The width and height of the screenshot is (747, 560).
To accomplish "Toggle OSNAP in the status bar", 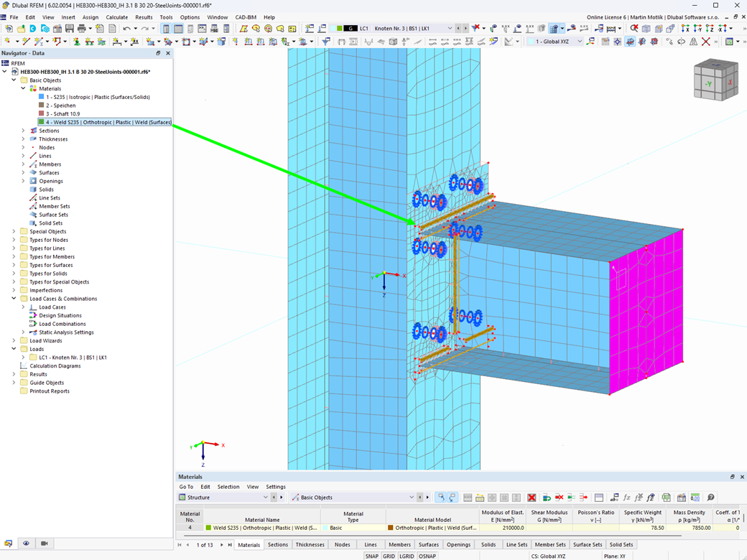I will (x=427, y=556).
